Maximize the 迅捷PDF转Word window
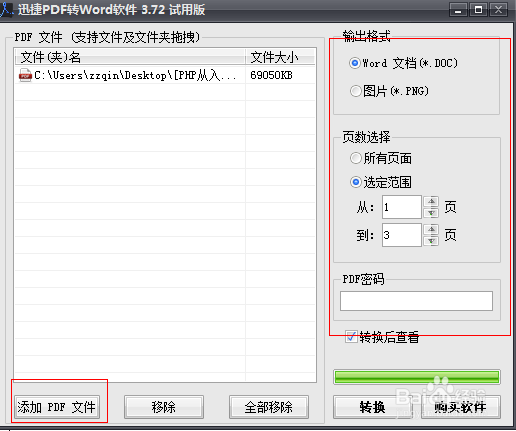516x431 pixels. click(478, 10)
